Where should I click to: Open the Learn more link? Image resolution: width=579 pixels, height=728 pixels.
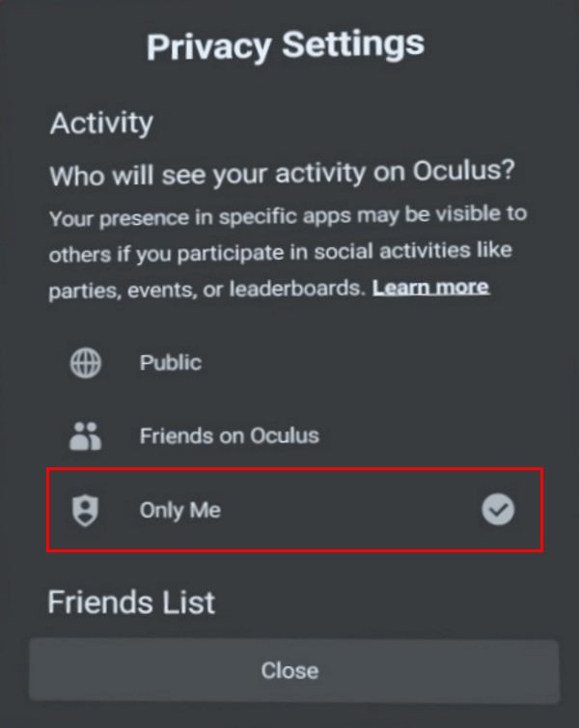coord(430,288)
